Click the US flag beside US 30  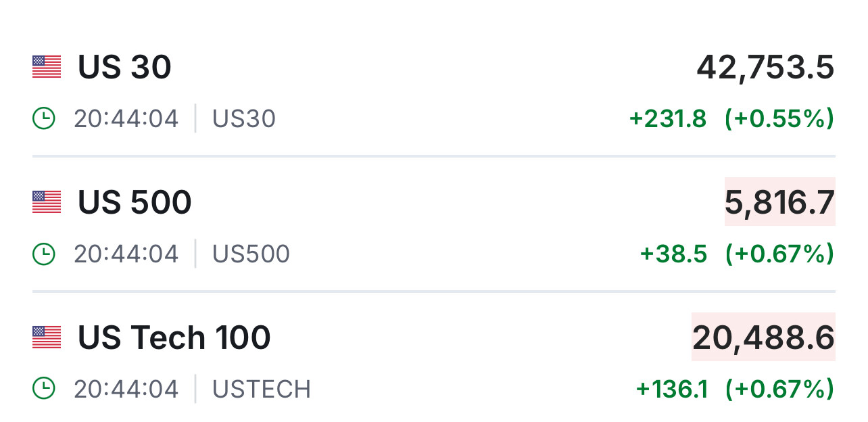(47, 67)
